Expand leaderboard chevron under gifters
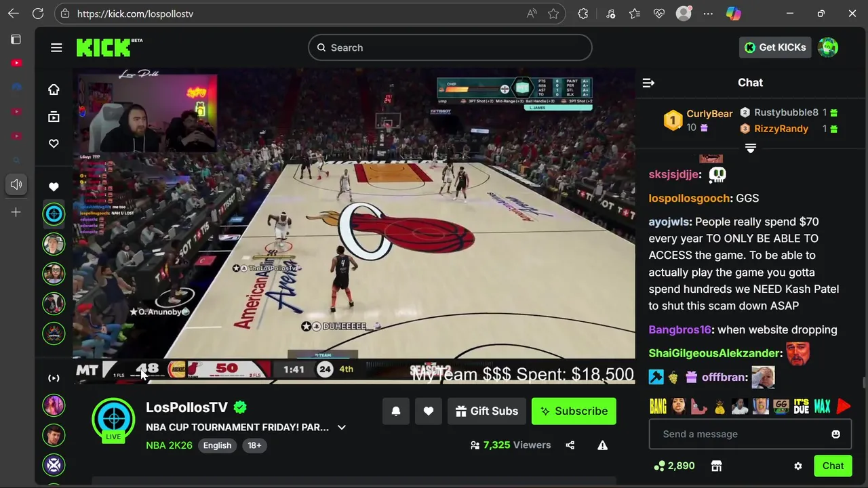868x488 pixels. tap(751, 148)
